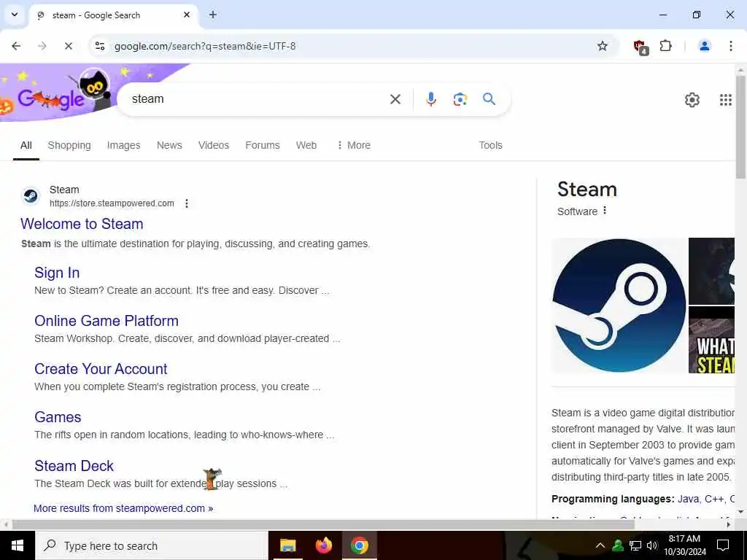Click the vertical page scrollbar
747x560 pixels.
tap(740, 127)
